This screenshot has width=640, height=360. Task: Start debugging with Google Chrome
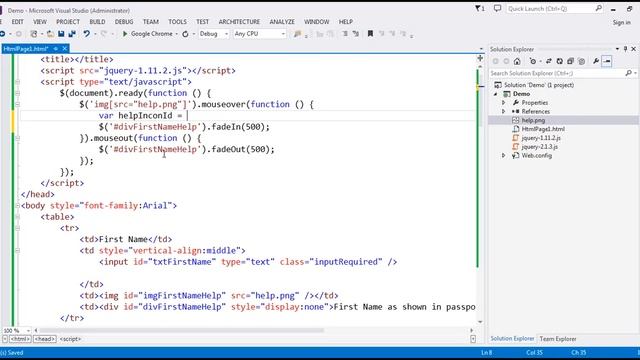147,34
